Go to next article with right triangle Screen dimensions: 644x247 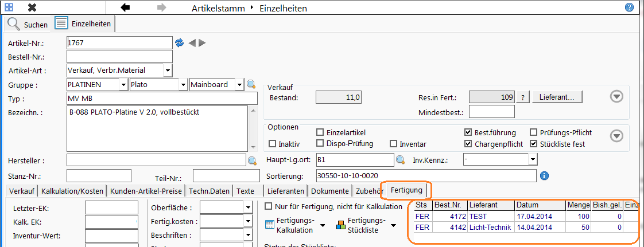coord(201,42)
